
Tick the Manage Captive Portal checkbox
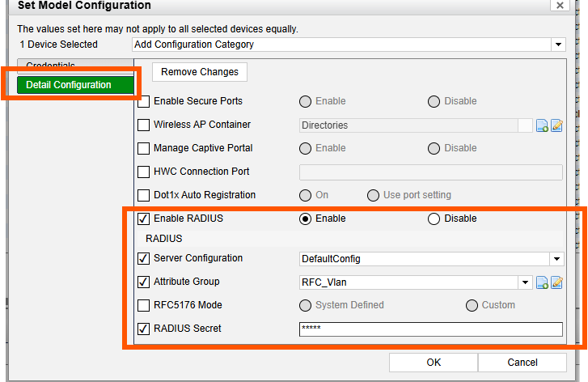(143, 148)
